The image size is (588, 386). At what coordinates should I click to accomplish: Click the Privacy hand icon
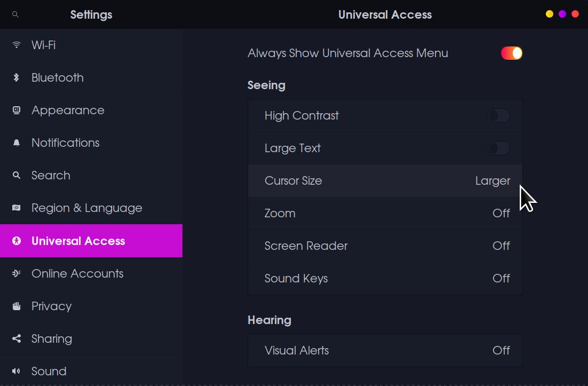17,306
